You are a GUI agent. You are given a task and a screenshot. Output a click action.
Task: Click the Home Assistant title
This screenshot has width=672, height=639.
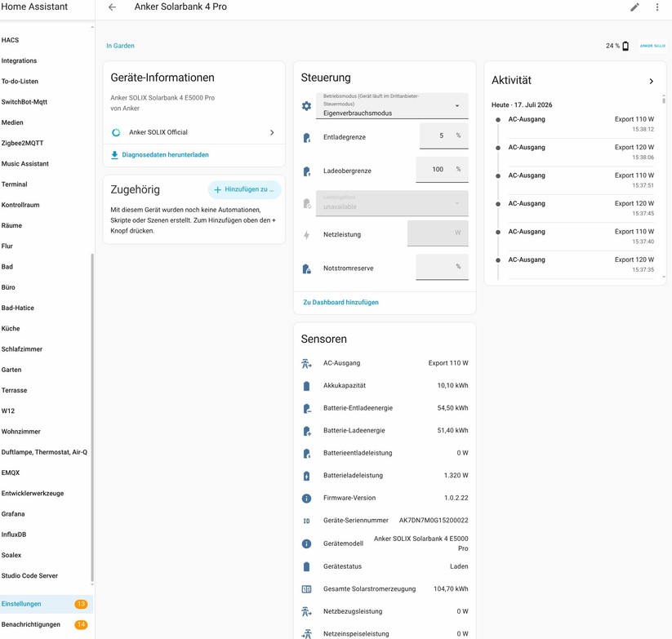point(34,7)
